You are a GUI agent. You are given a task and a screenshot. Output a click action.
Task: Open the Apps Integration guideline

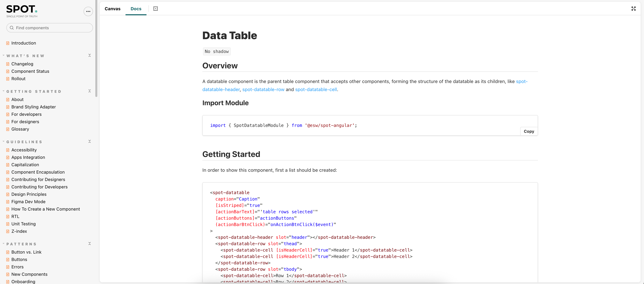point(28,157)
